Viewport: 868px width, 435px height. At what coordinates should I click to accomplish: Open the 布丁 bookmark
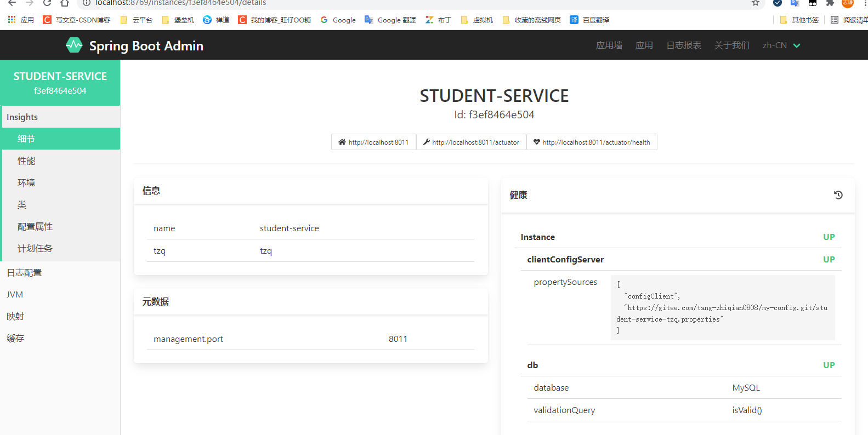pos(438,20)
